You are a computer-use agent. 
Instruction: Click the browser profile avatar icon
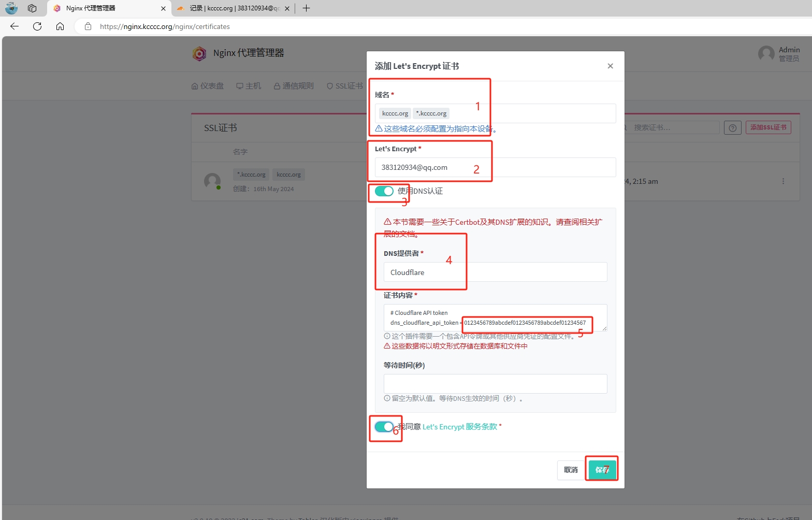click(11, 8)
